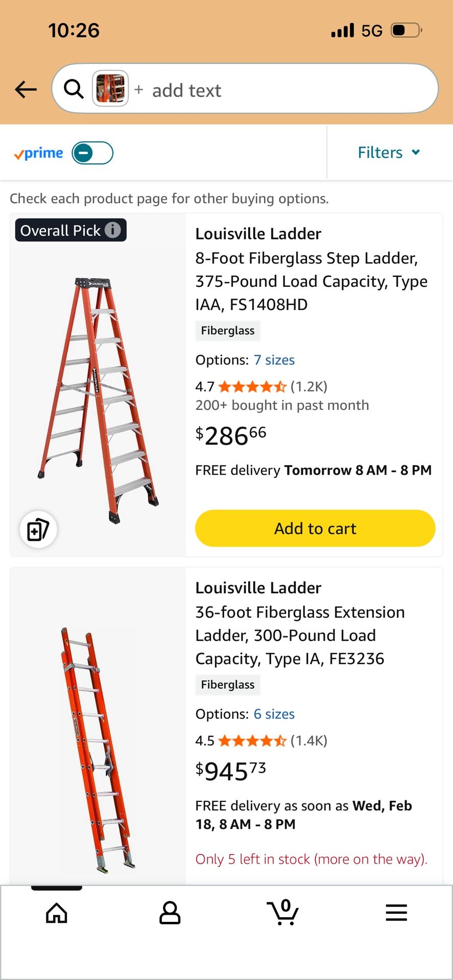Tap the search magnifier icon
This screenshot has height=980, width=453.
[74, 89]
